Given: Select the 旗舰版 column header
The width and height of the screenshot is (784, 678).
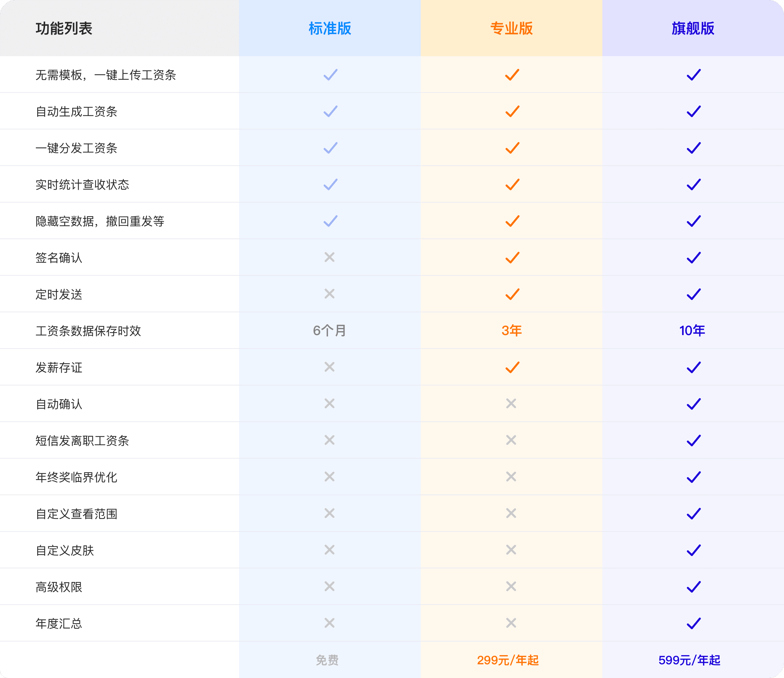Looking at the screenshot, I should 693,28.
